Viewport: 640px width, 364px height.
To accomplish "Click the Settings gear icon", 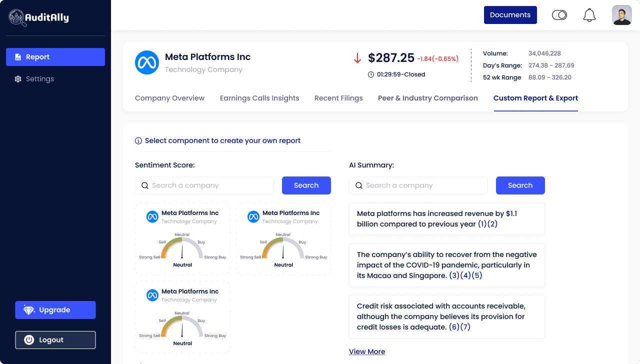I will pyautogui.click(x=18, y=79).
